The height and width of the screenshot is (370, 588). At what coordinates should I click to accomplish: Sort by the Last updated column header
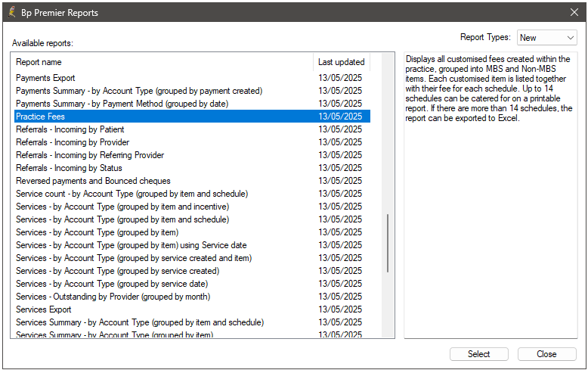click(341, 62)
